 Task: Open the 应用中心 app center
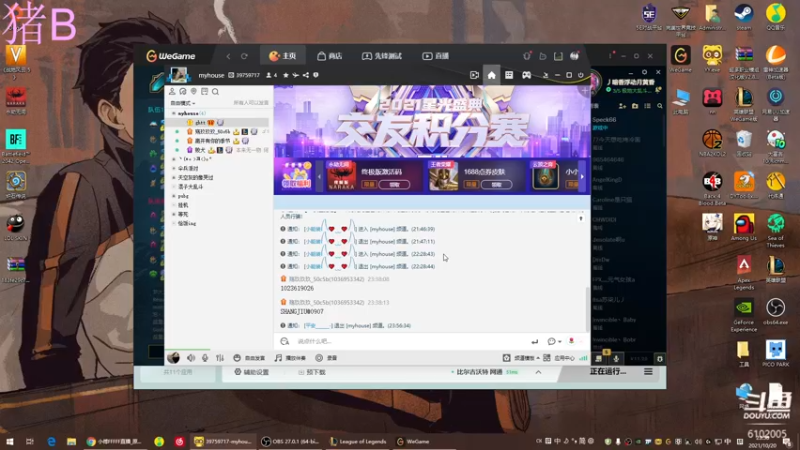click(559, 358)
